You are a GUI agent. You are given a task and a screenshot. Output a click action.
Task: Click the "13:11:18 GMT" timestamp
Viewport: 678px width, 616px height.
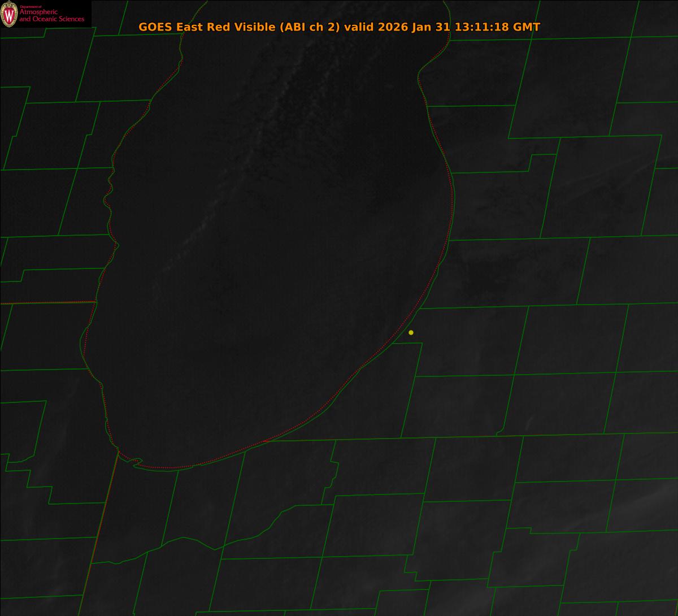pos(498,27)
